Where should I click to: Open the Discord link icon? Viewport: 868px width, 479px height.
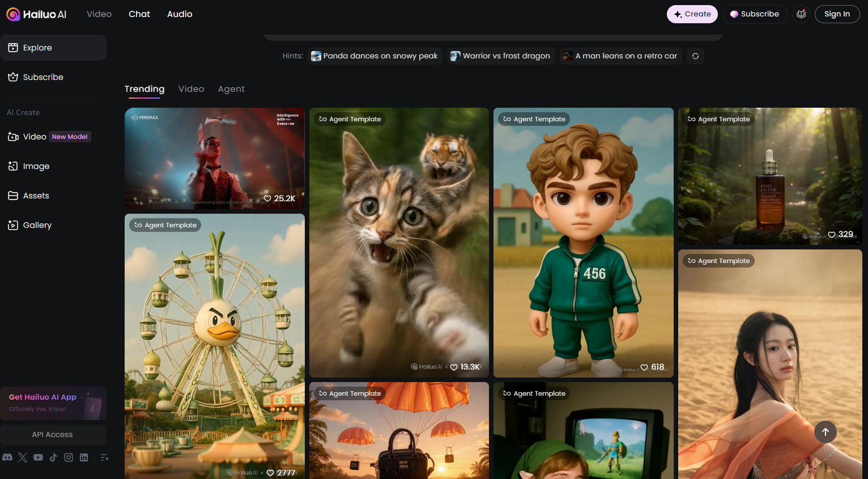[x=7, y=457]
